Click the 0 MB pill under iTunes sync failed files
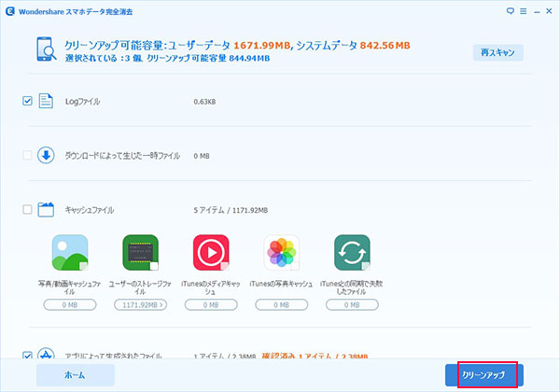 click(352, 305)
